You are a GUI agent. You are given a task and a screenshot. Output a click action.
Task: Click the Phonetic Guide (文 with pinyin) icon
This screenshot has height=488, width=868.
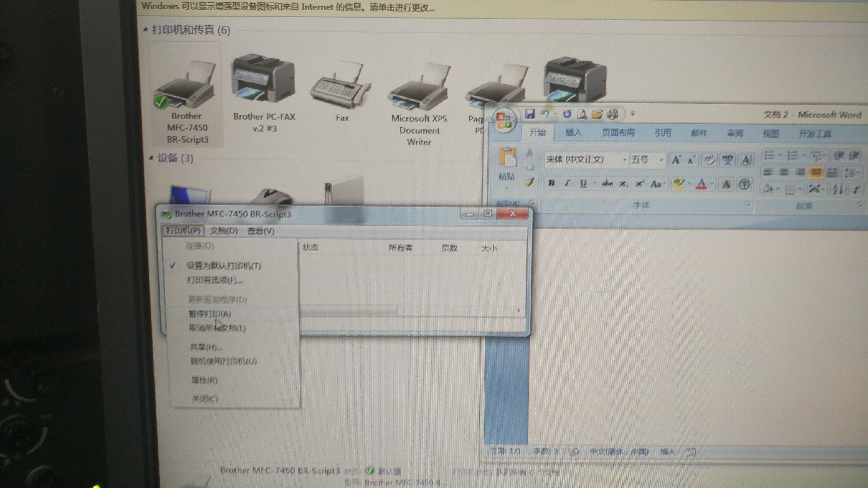click(x=727, y=160)
